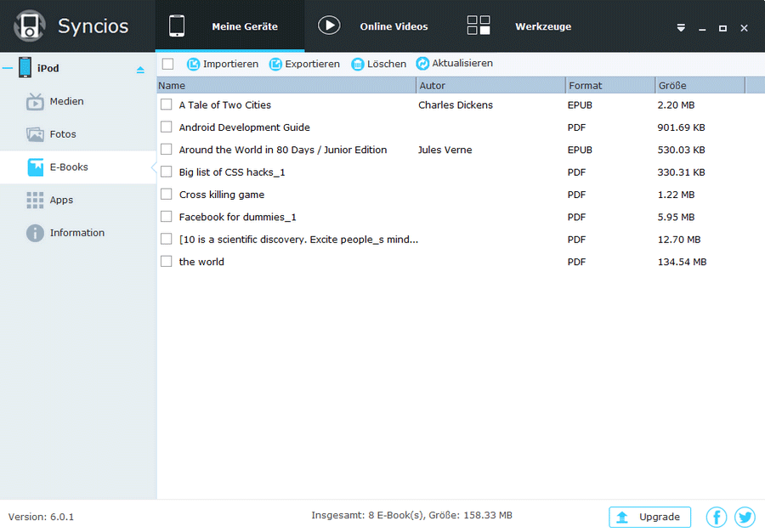Sort e-books by the Größe column header
The width and height of the screenshot is (765, 532).
coord(700,85)
